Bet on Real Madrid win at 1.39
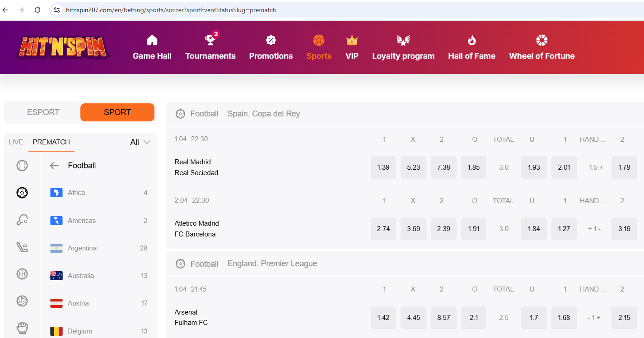 pos(383,167)
